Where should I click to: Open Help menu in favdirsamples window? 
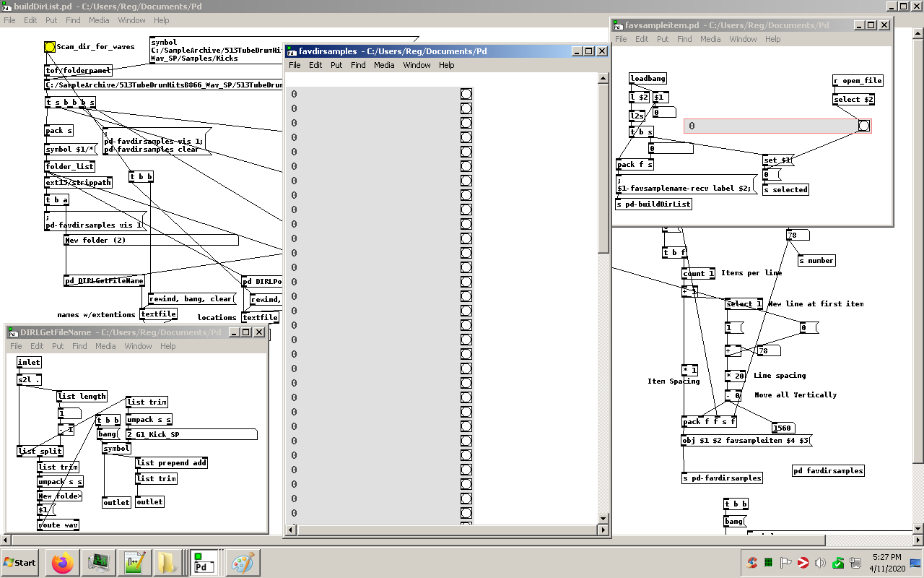[x=447, y=65]
